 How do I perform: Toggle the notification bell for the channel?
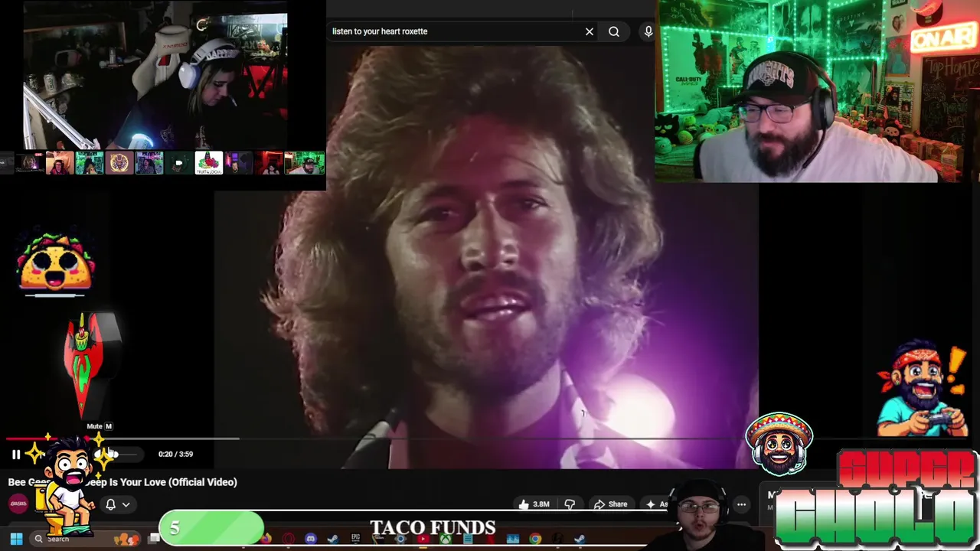110,504
